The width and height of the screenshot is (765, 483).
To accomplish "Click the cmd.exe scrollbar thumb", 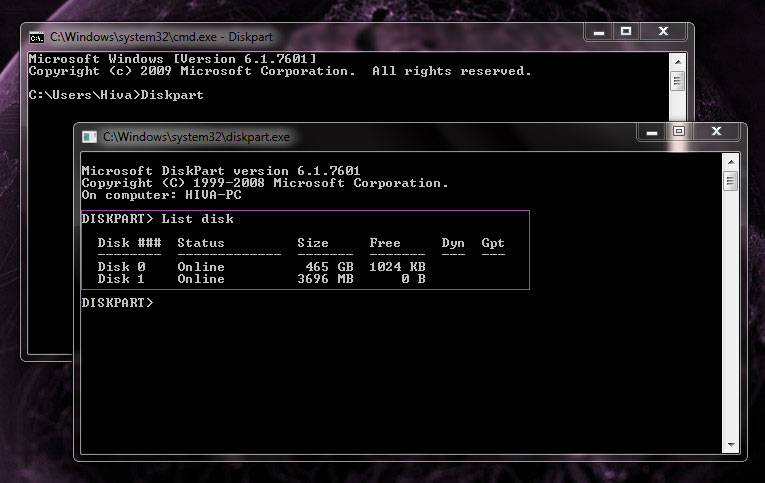I will (x=677, y=81).
